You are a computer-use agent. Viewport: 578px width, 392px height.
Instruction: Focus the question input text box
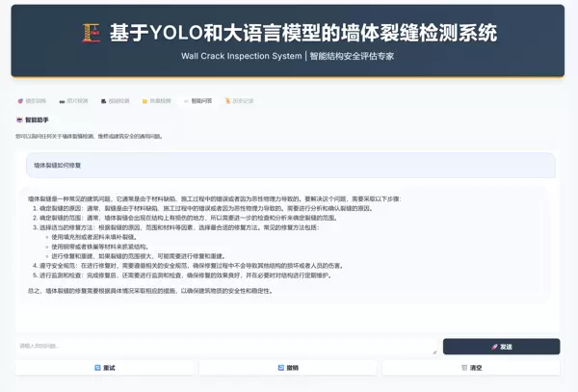click(222, 346)
